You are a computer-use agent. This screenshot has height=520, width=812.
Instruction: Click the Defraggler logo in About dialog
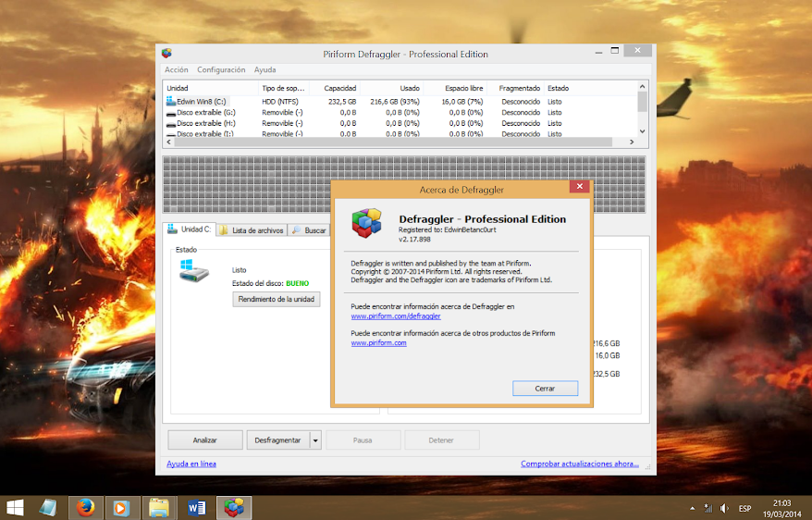[366, 223]
